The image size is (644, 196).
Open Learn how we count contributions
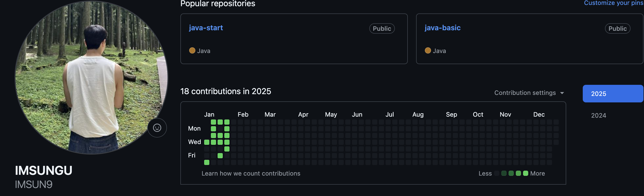[x=251, y=174]
